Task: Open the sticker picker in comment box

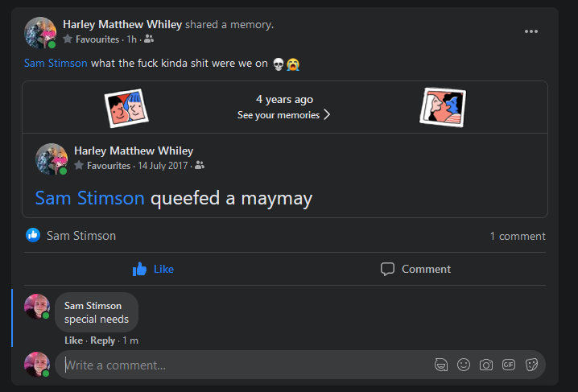Action: pyautogui.click(x=531, y=365)
